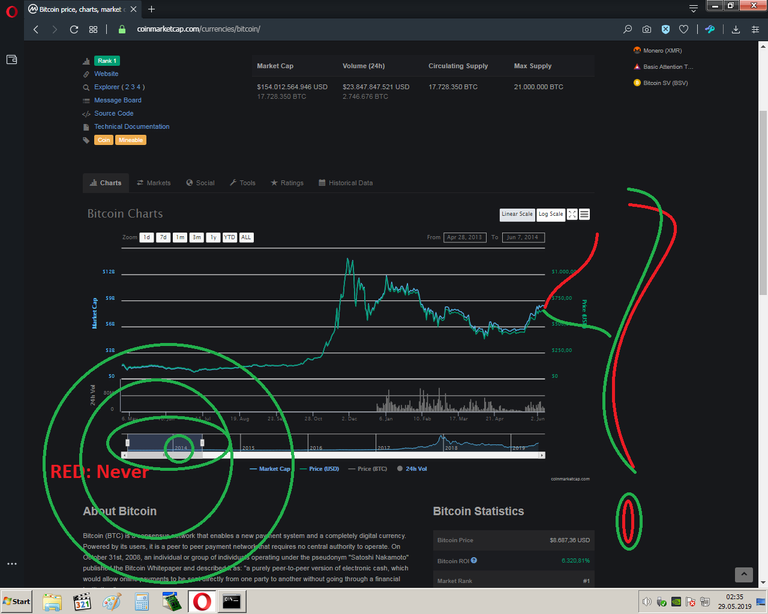Image resolution: width=768 pixels, height=614 pixels.
Task: Open sidebar three-dots menu
Action: click(x=12, y=564)
